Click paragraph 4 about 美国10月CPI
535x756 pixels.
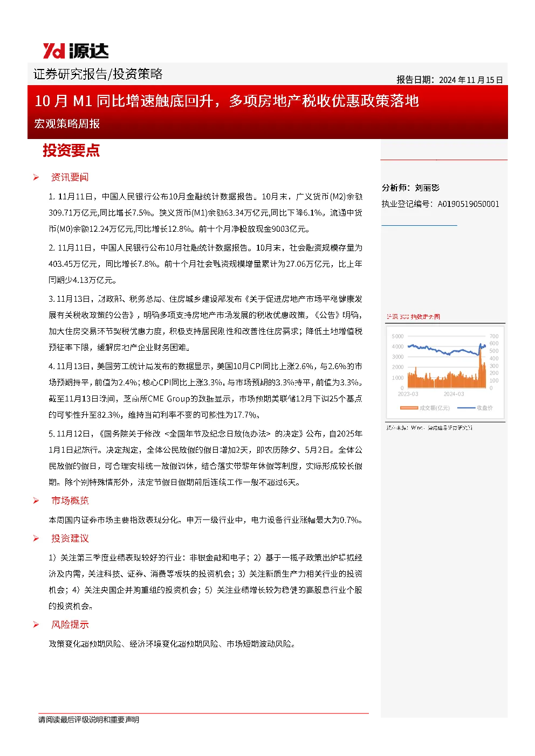[205, 390]
